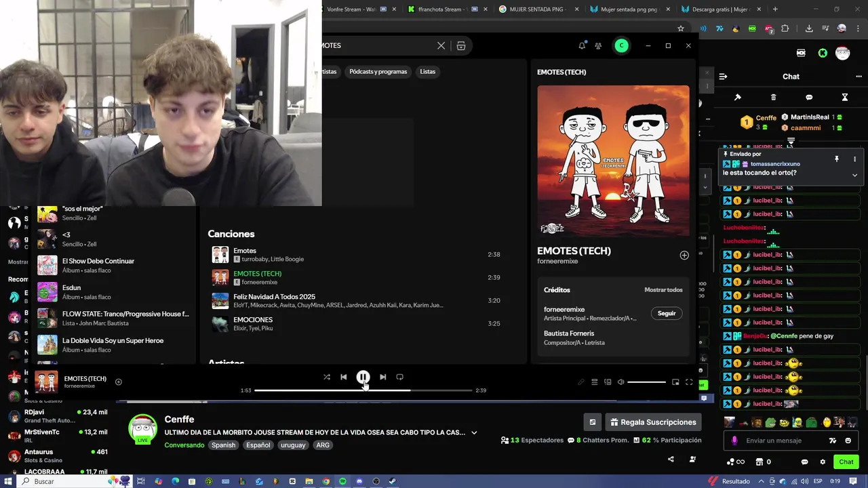The width and height of the screenshot is (868, 488).
Task: Open the Spotify queue icon
Action: pos(595,382)
